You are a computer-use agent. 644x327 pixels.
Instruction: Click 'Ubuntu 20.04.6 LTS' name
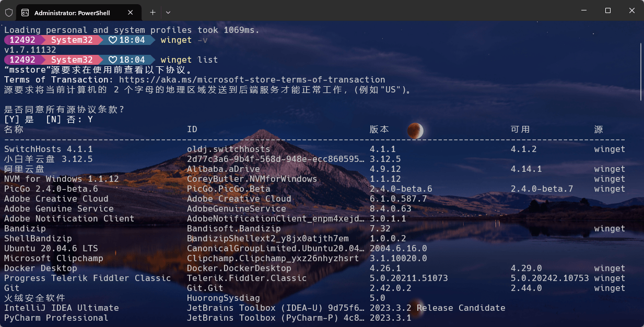51,249
